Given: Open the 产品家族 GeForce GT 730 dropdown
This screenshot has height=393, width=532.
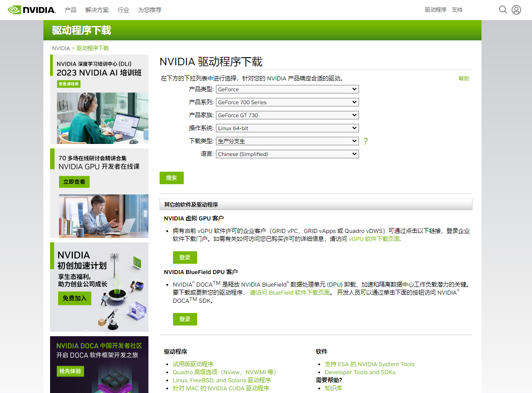Looking at the screenshot, I should tap(287, 115).
